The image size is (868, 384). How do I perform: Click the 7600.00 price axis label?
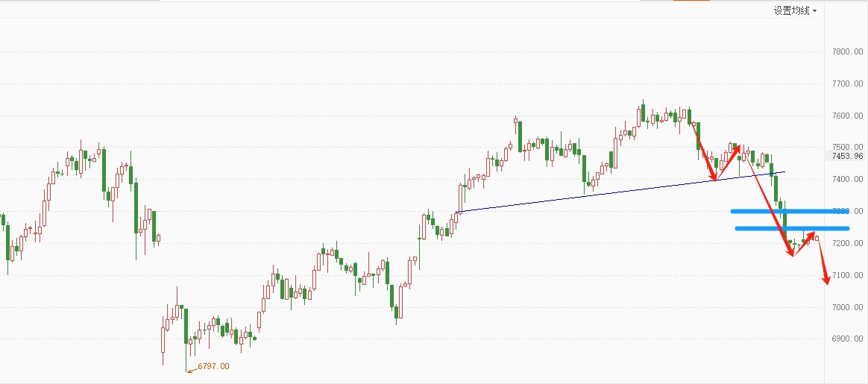[848, 116]
